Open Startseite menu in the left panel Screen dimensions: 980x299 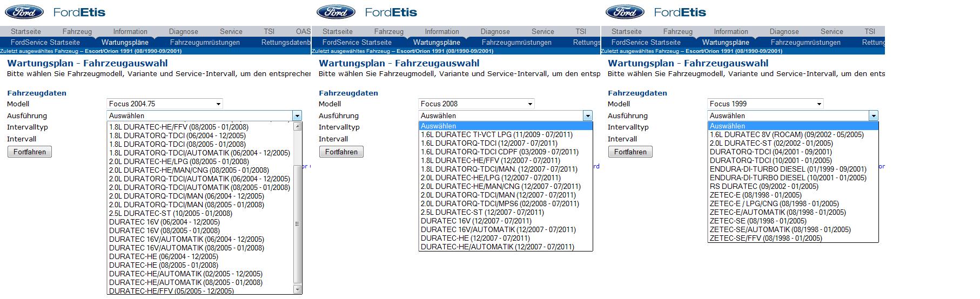pyautogui.click(x=26, y=31)
